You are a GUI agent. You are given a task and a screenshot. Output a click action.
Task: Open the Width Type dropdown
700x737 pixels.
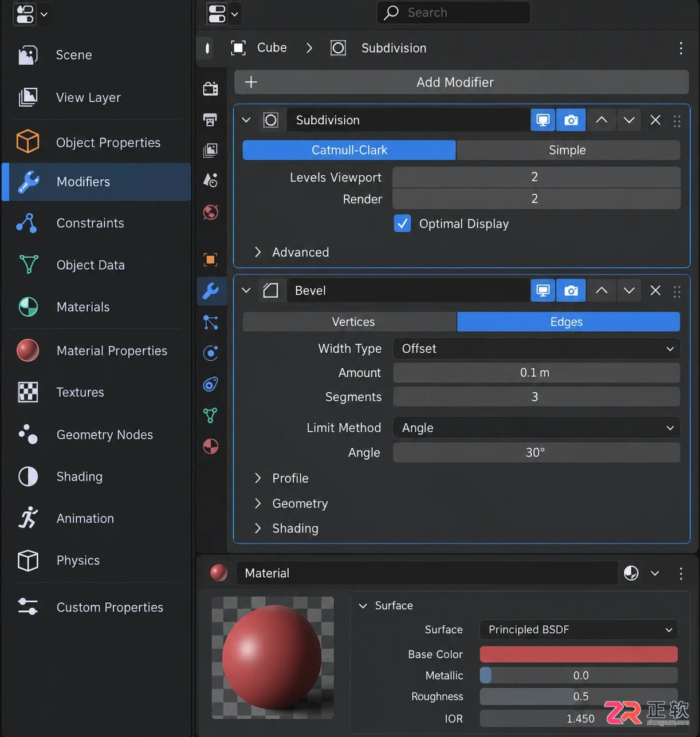point(536,349)
